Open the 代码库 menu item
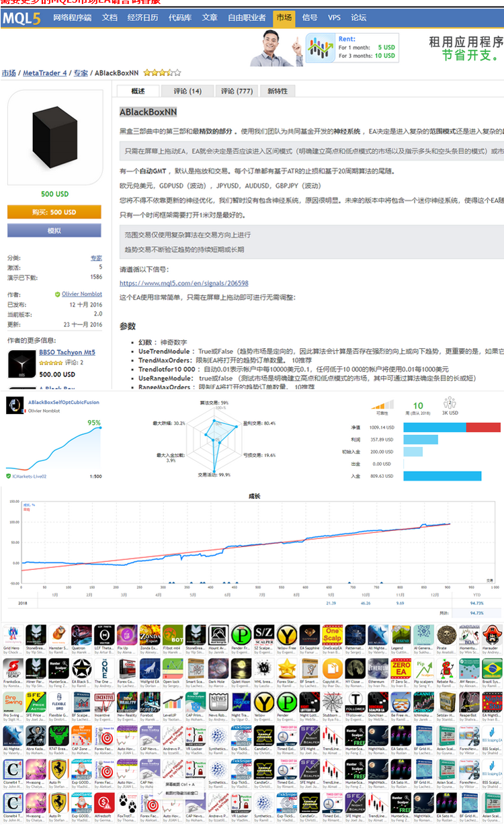 click(179, 18)
